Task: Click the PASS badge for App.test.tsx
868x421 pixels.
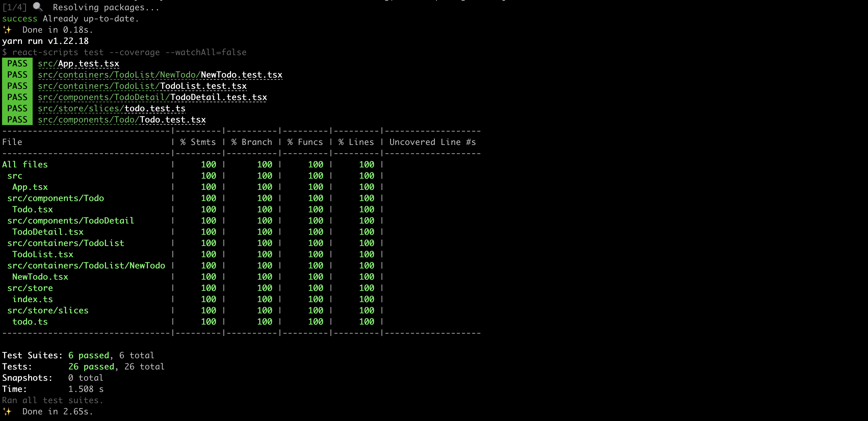Action: (x=17, y=64)
